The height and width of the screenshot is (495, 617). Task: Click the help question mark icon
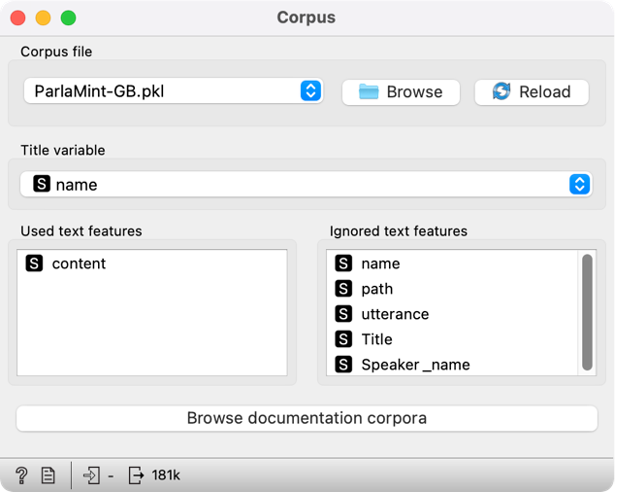click(21, 475)
